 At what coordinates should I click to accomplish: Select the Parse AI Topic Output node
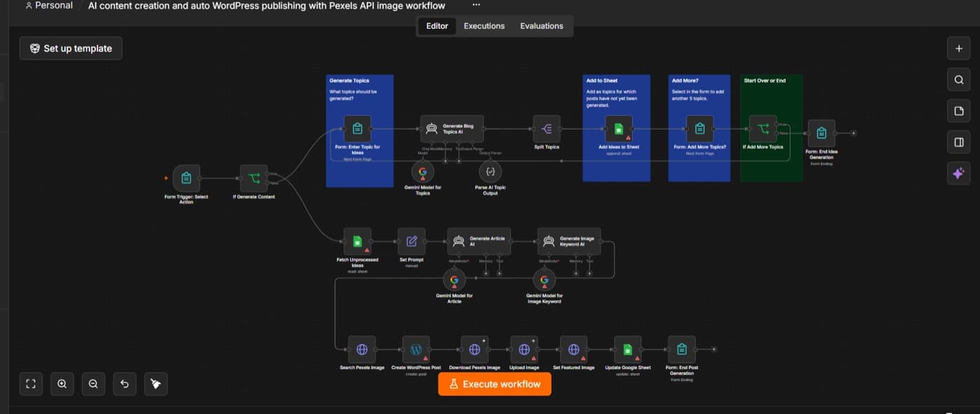coord(490,172)
